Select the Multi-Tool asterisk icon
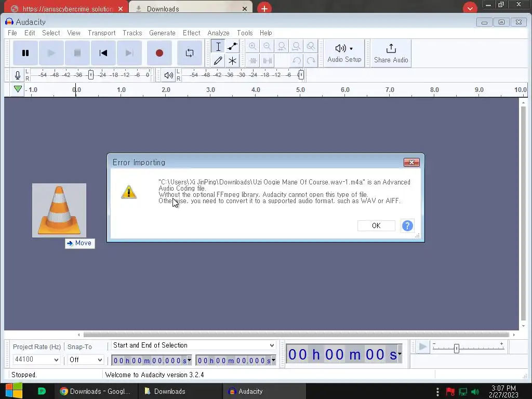 [x=232, y=61]
